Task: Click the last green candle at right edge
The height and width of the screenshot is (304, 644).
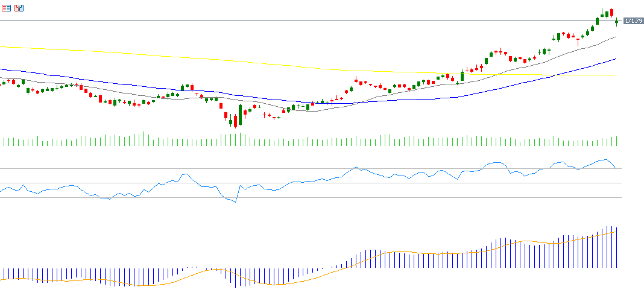Action: coord(616,22)
